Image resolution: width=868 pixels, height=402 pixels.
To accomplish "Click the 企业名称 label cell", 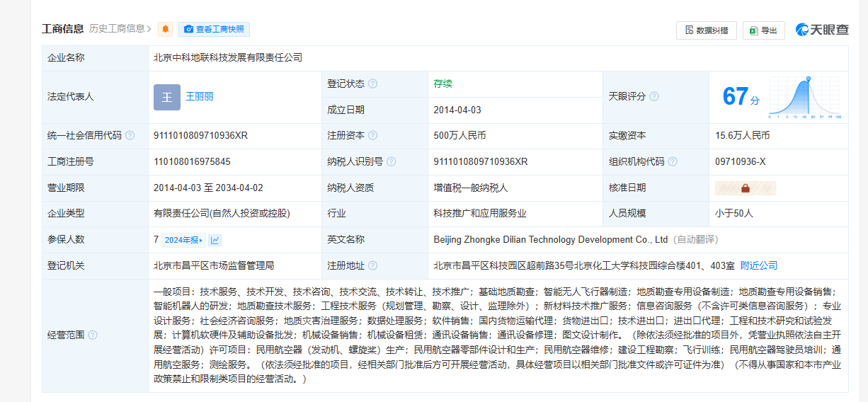I will pyautogui.click(x=95, y=58).
